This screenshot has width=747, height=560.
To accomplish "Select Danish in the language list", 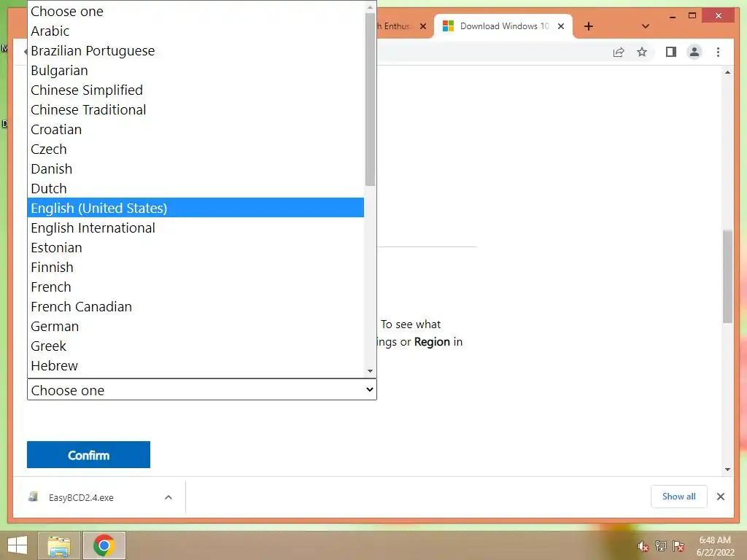I will point(196,168).
